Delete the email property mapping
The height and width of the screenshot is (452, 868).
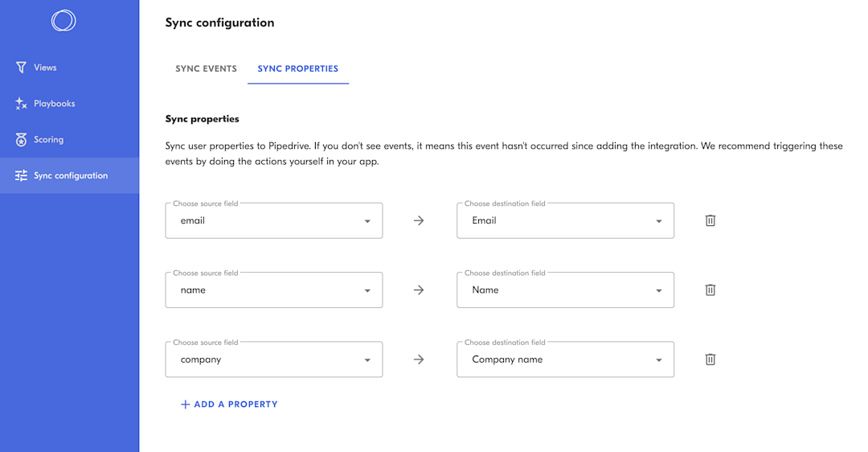pos(710,220)
